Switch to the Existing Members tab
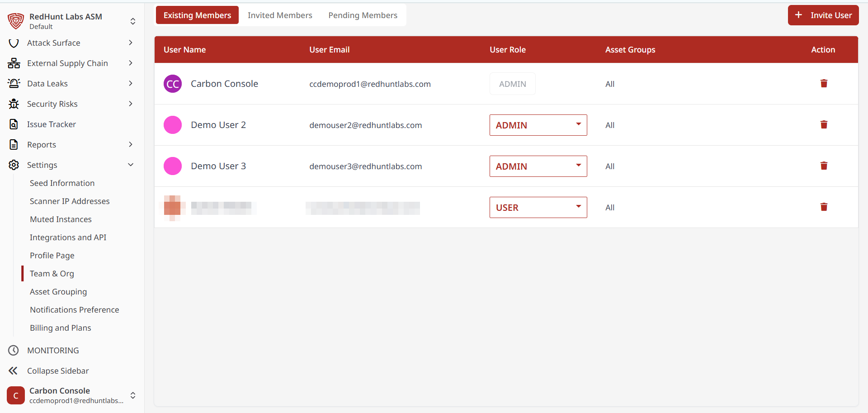Viewport: 868px width, 413px height. tap(197, 15)
